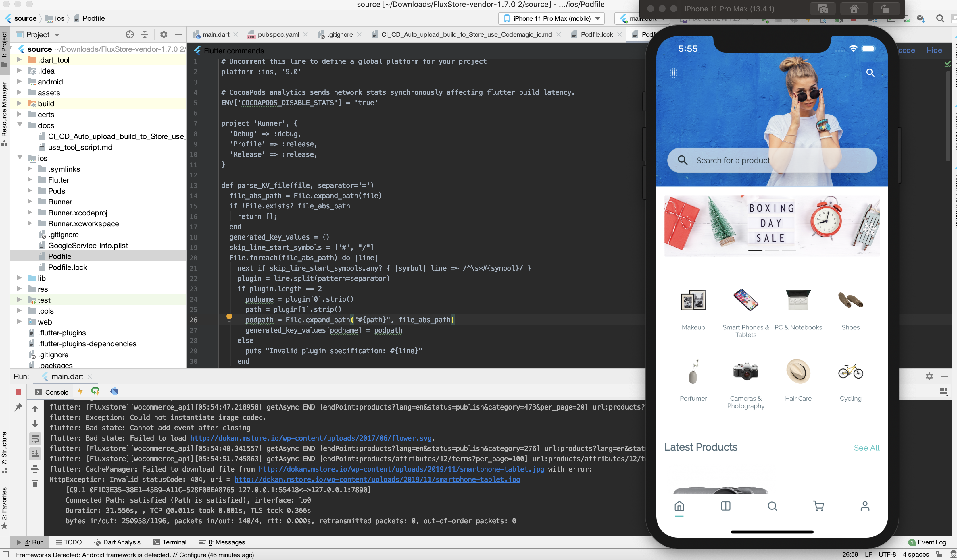
Task: Open the Terminal tool window tab
Action: [170, 542]
